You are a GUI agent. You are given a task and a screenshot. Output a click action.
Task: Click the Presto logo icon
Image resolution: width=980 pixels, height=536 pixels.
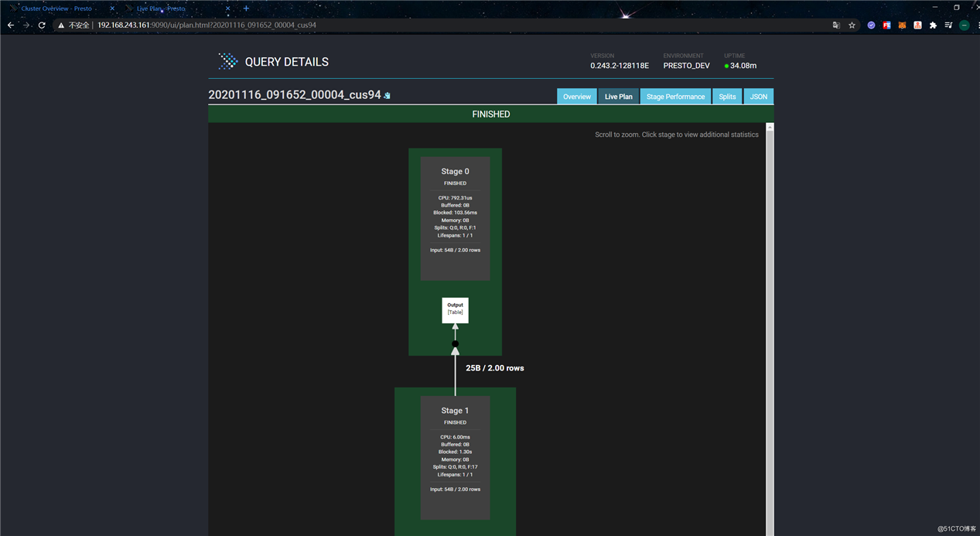227,62
